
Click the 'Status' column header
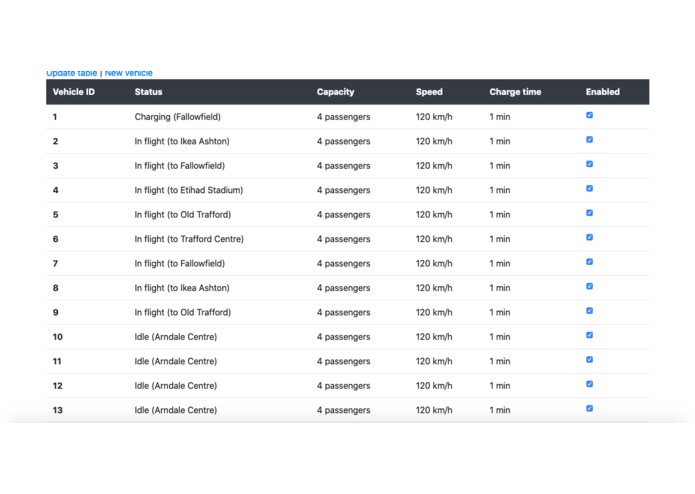tap(148, 92)
